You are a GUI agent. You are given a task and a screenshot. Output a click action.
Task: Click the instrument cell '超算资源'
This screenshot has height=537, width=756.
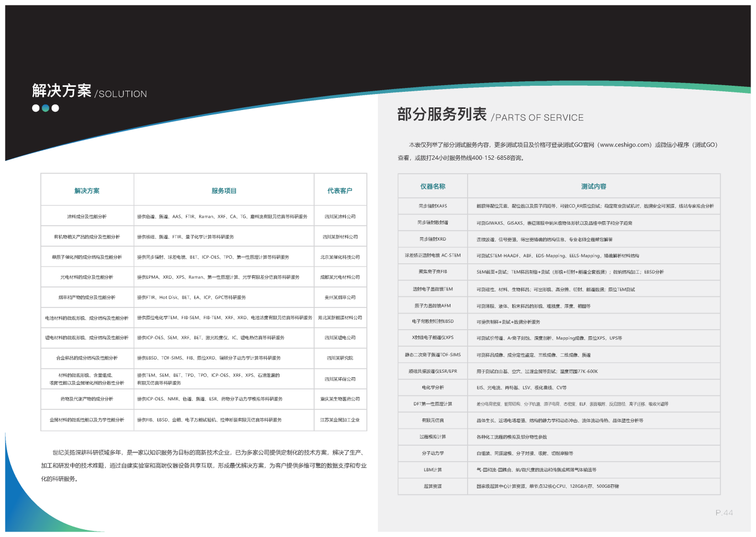tap(433, 486)
